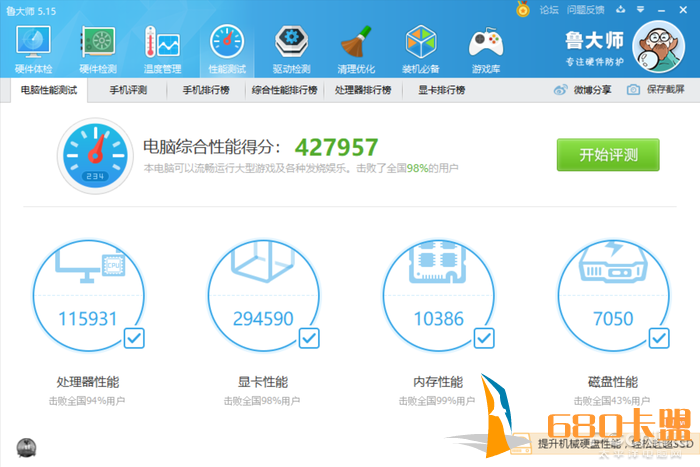The height and width of the screenshot is (467, 700).
Task: Click the 微博分享 Weibo icon
Action: pyautogui.click(x=560, y=90)
